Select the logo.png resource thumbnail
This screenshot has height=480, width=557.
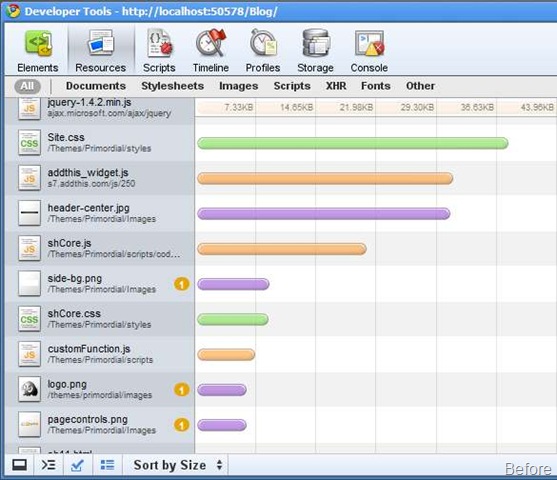[x=29, y=389]
